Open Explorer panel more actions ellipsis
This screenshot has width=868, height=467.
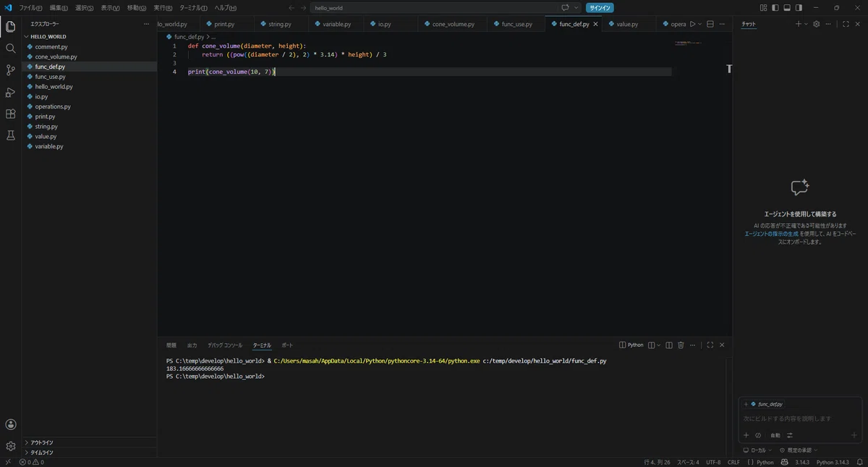tap(147, 24)
